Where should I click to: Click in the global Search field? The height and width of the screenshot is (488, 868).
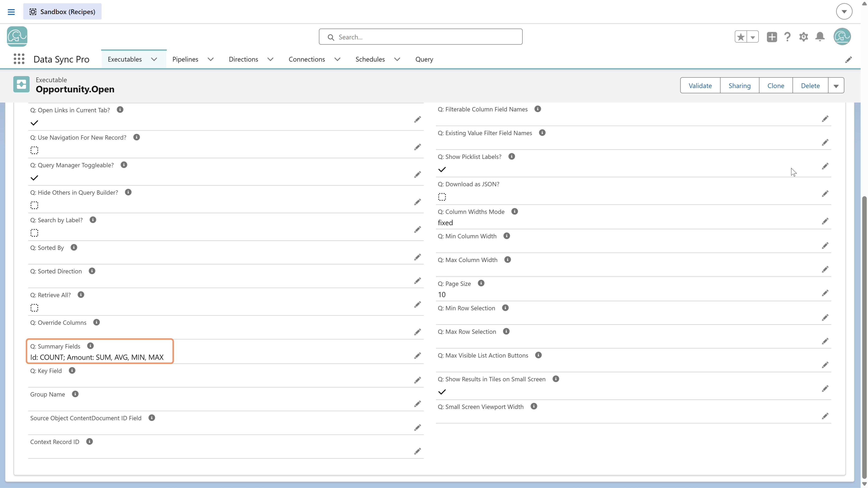pyautogui.click(x=420, y=37)
